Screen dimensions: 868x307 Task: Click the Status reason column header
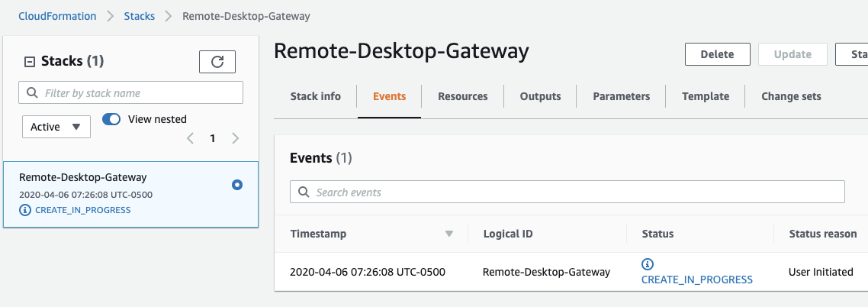point(822,234)
